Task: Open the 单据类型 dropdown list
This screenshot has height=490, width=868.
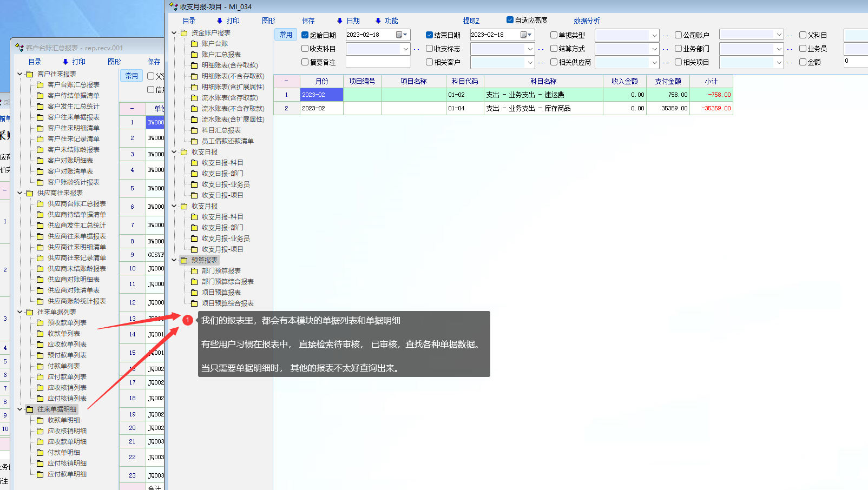Action: 654,35
